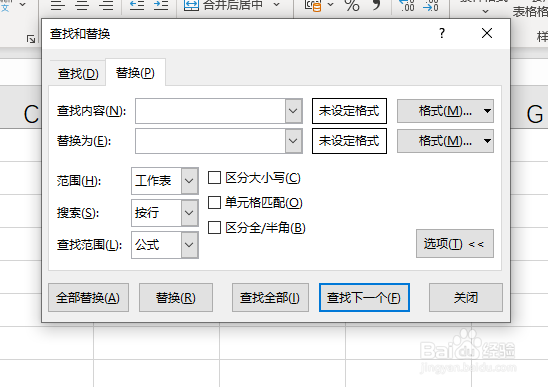Click the 查找内容 input field

[x=210, y=111]
